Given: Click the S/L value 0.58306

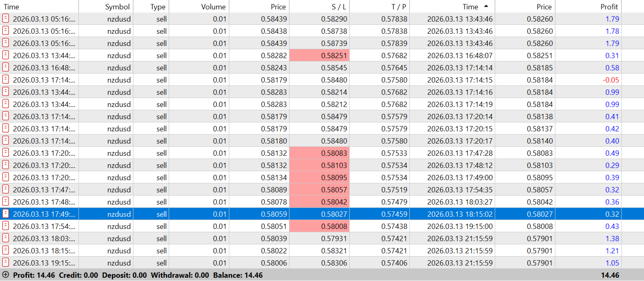Looking at the screenshot, I should [334, 263].
